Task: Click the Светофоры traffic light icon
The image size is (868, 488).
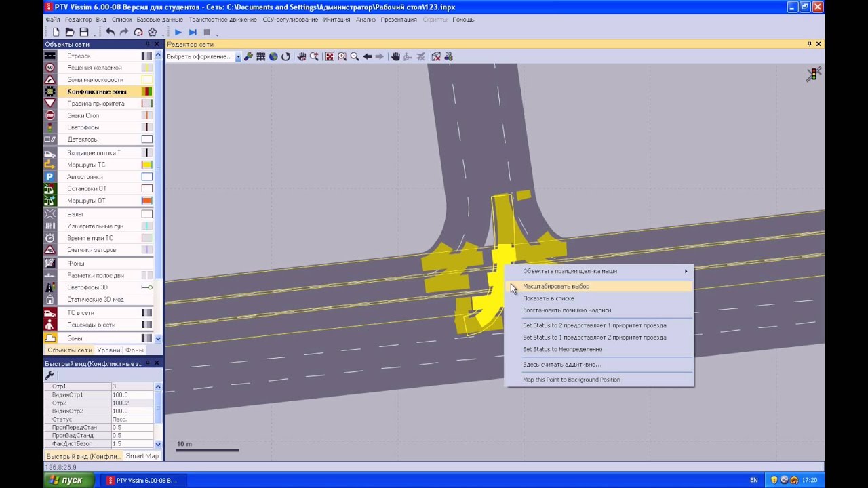Action: 50,127
